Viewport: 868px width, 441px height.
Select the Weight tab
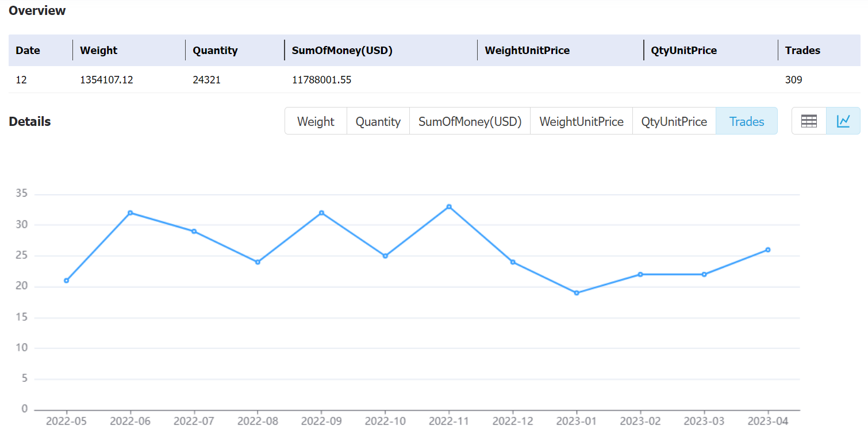316,121
